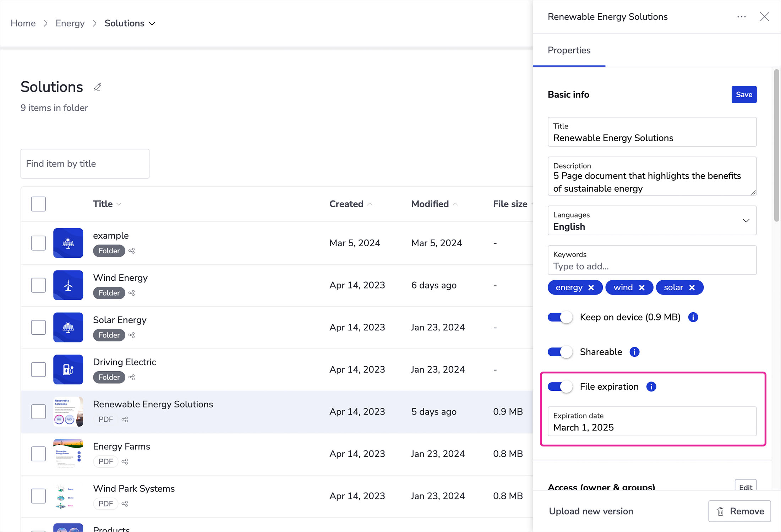The image size is (781, 532).
Task: Sort the list by File size
Action: click(513, 204)
